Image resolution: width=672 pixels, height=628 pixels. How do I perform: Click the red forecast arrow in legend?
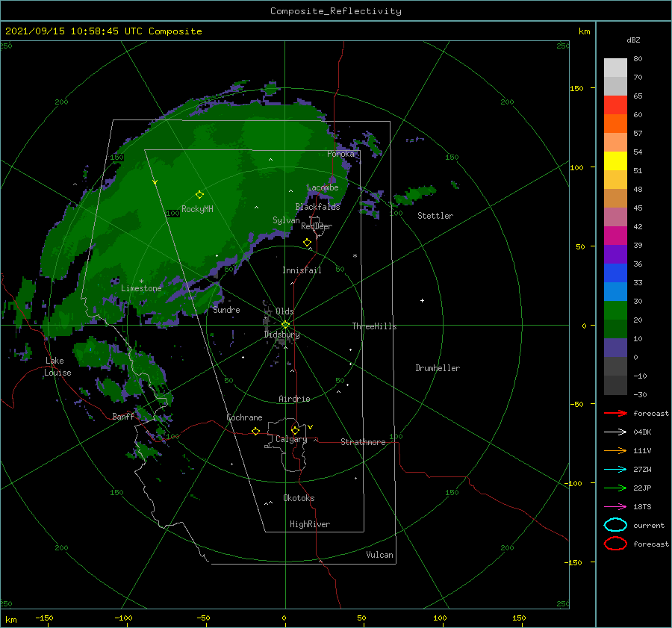615,413
